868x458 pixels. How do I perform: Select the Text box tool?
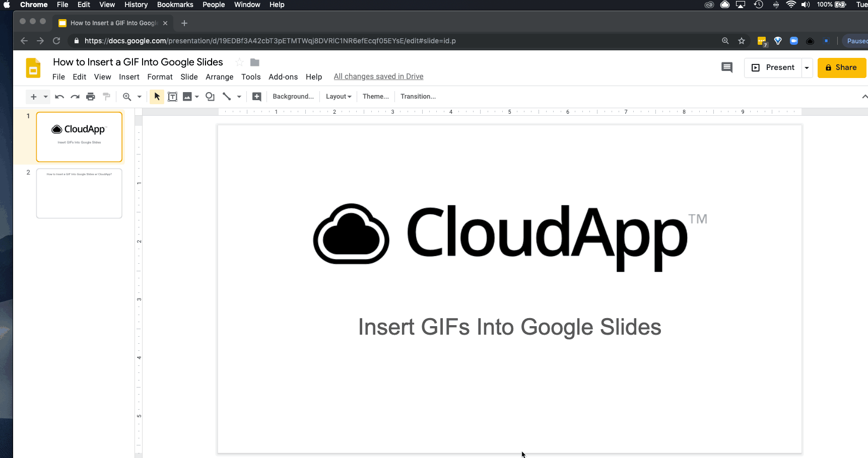[x=172, y=97]
